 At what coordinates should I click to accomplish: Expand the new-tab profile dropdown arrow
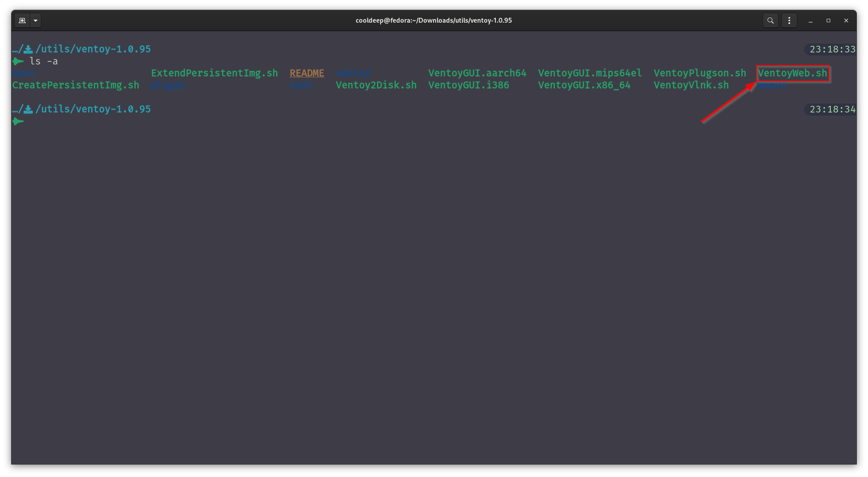coord(36,20)
